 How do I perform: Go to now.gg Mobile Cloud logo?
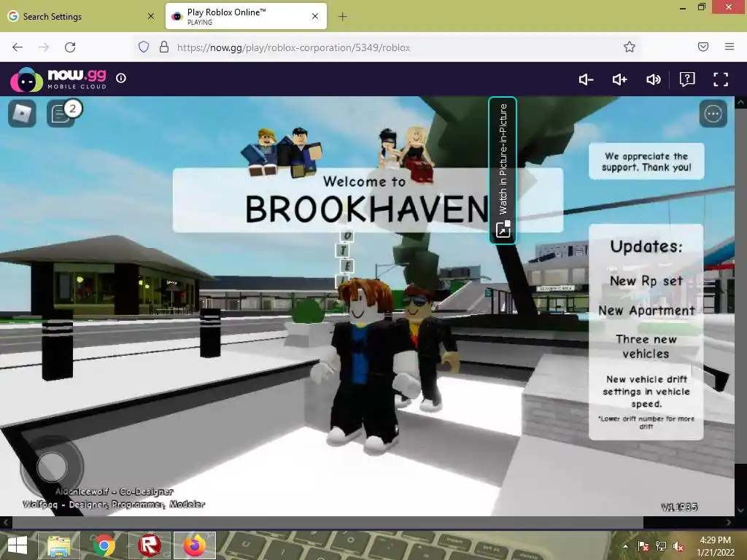(58, 79)
